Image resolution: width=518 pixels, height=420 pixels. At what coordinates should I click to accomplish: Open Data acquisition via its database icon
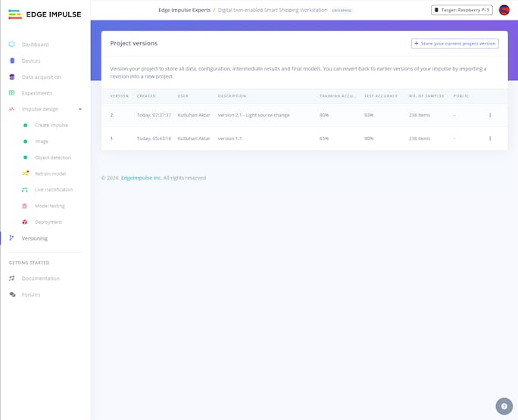[11, 77]
